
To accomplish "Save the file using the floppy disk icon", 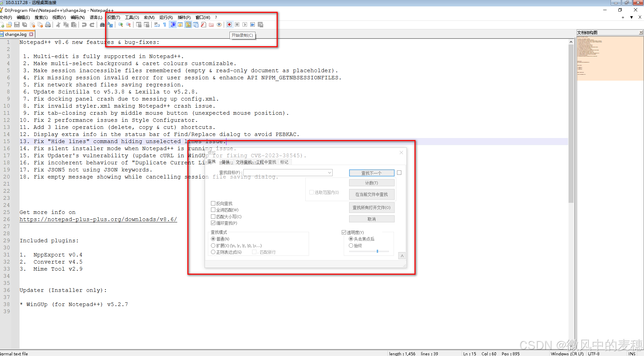I will coord(17,25).
